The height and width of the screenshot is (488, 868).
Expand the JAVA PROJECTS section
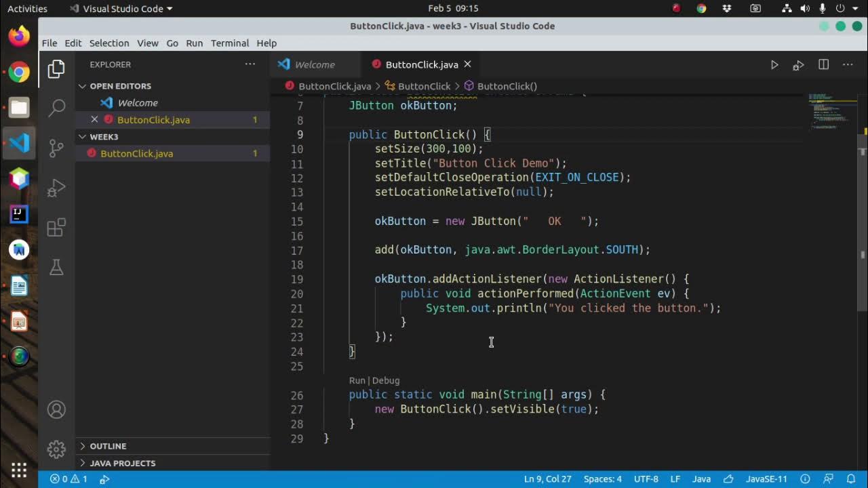click(122, 463)
